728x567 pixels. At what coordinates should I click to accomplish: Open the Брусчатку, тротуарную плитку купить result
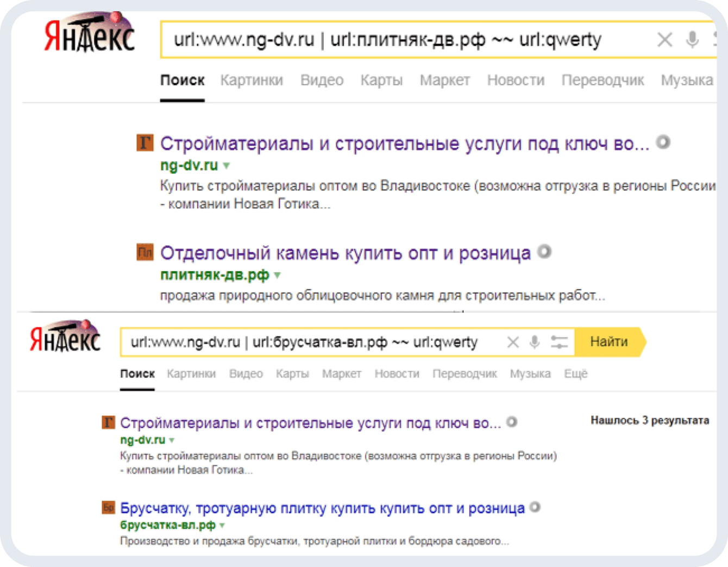pos(322,508)
